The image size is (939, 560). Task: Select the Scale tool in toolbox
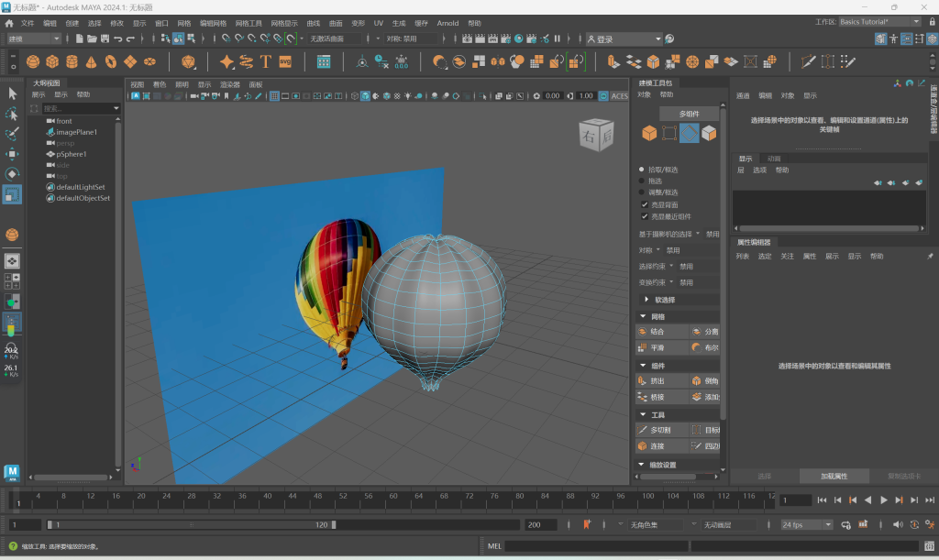click(x=12, y=194)
